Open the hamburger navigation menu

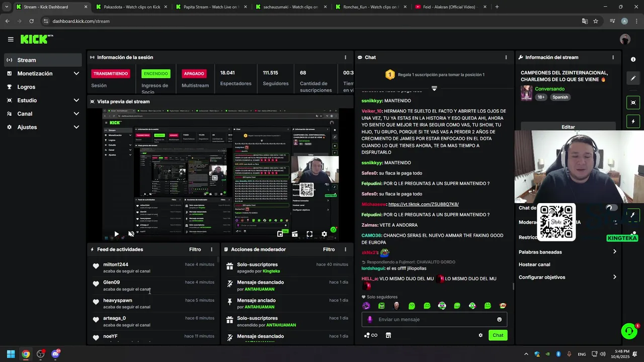click(11, 39)
